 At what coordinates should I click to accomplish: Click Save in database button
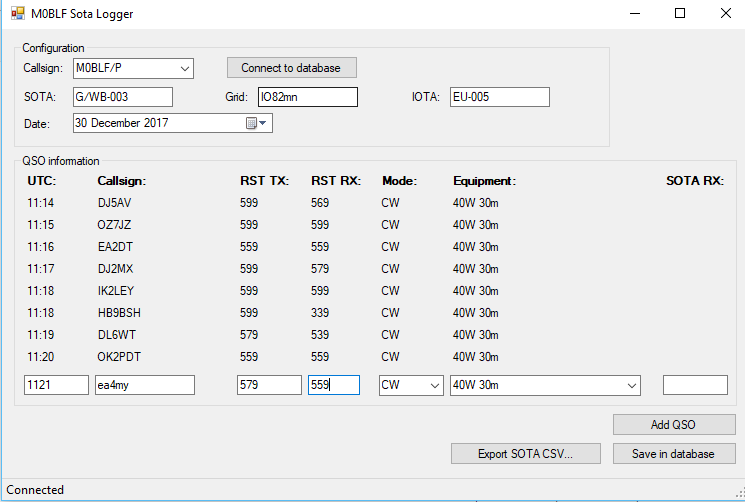(x=674, y=454)
